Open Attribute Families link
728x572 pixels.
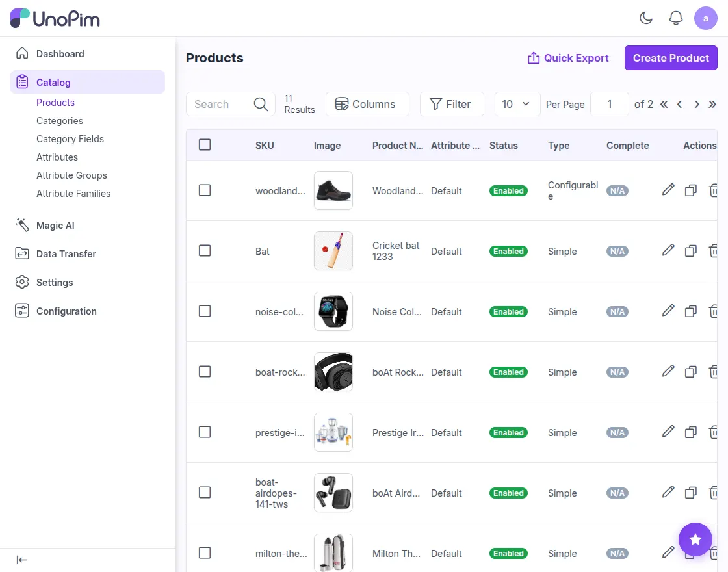point(73,193)
